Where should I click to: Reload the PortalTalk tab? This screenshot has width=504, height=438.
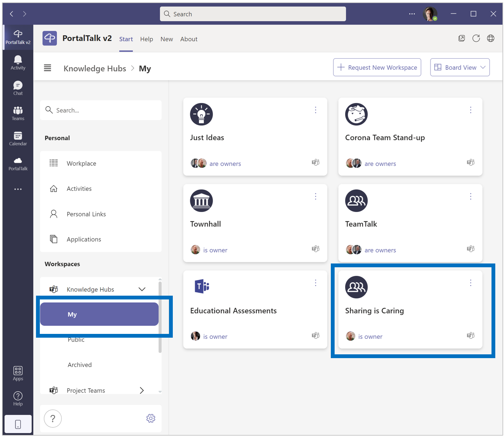[476, 38]
